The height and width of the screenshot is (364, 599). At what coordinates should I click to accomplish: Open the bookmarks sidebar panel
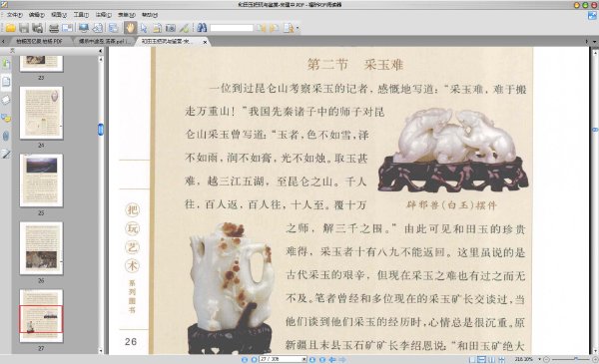click(x=6, y=64)
